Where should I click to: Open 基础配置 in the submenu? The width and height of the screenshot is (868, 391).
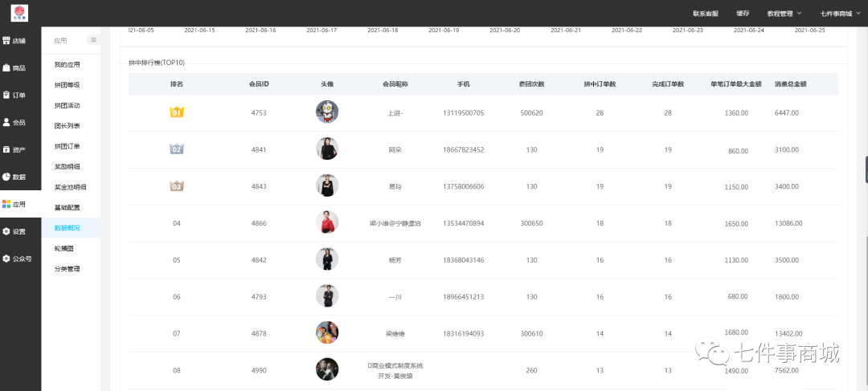(x=67, y=207)
